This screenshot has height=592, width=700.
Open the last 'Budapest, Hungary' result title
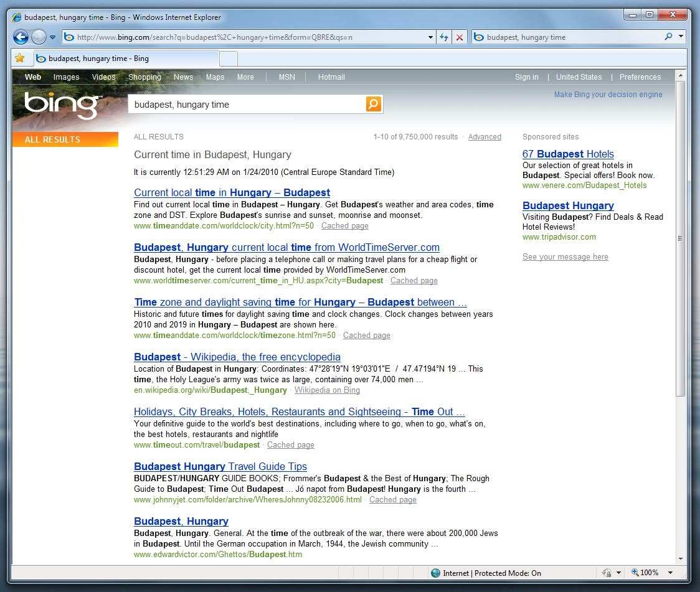[181, 521]
